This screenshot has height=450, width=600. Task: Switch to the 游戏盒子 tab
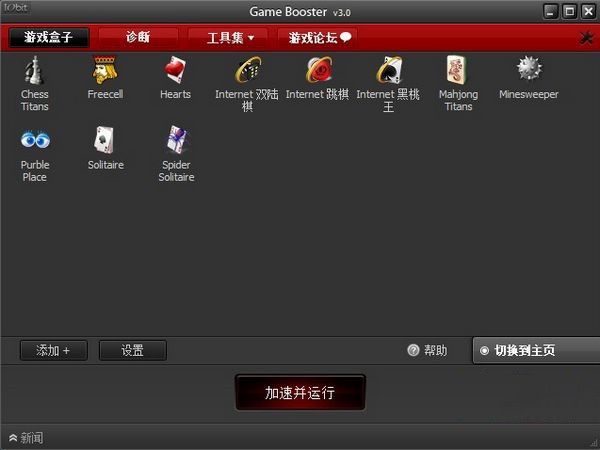click(48, 38)
